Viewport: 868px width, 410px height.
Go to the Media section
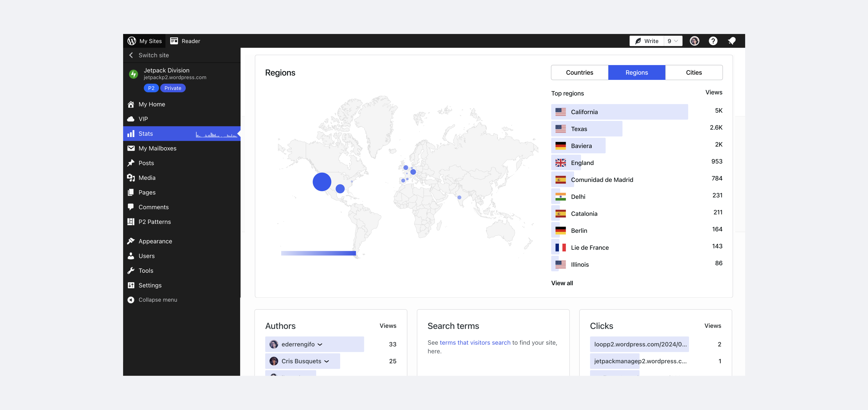click(147, 178)
